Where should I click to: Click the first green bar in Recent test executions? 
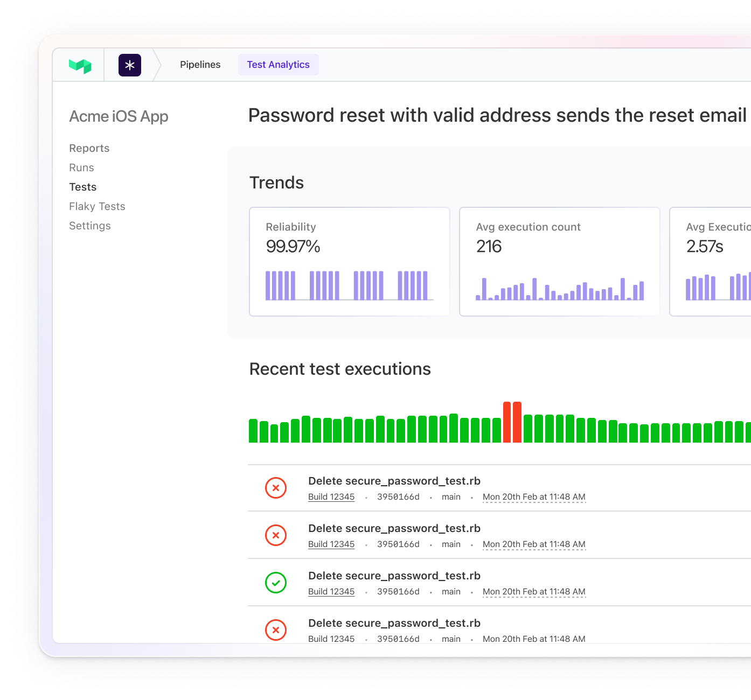(253, 431)
